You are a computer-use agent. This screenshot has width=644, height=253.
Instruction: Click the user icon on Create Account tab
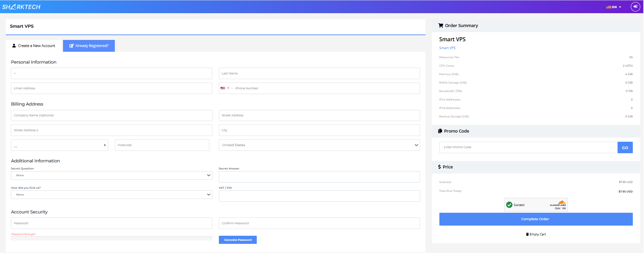[14, 46]
